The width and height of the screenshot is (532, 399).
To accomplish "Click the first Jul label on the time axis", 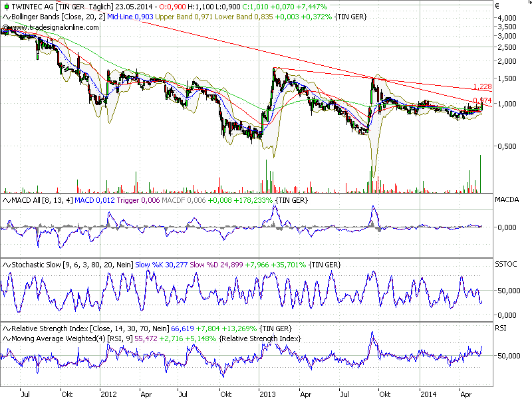I will 25,394.
